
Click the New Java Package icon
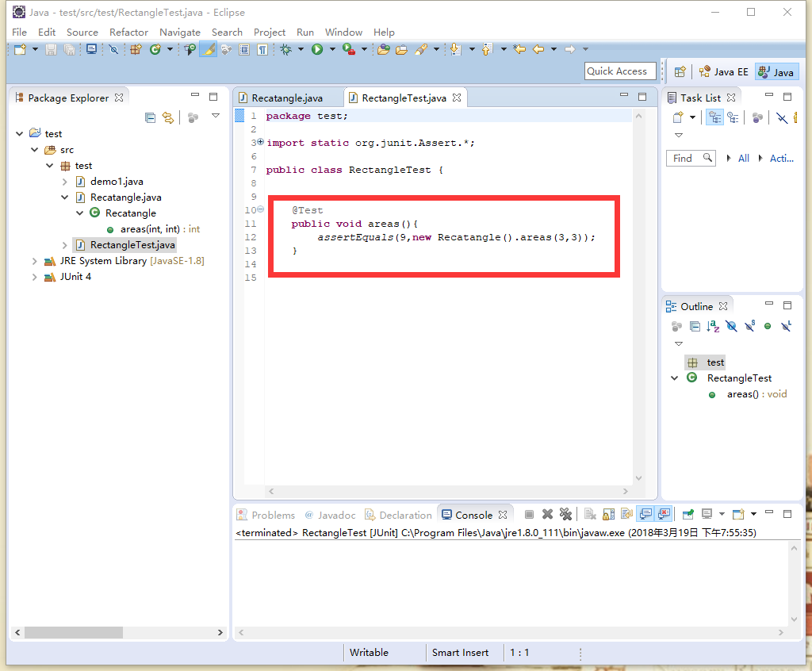[136, 49]
